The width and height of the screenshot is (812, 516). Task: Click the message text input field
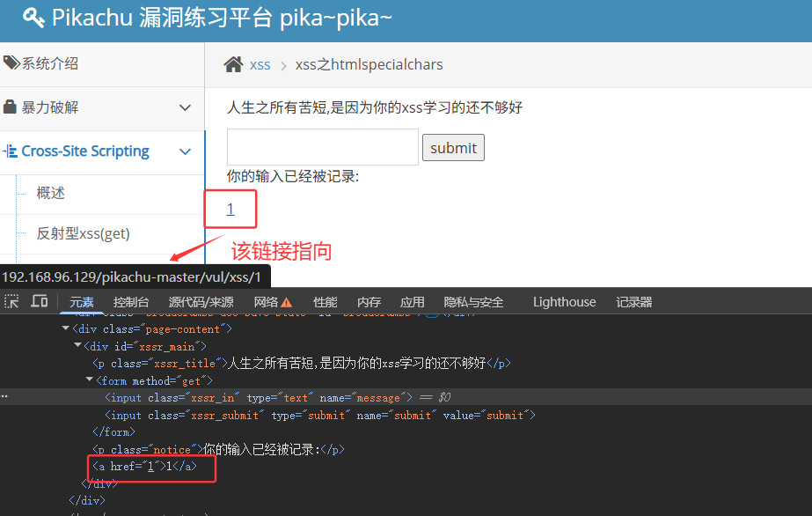(x=323, y=147)
